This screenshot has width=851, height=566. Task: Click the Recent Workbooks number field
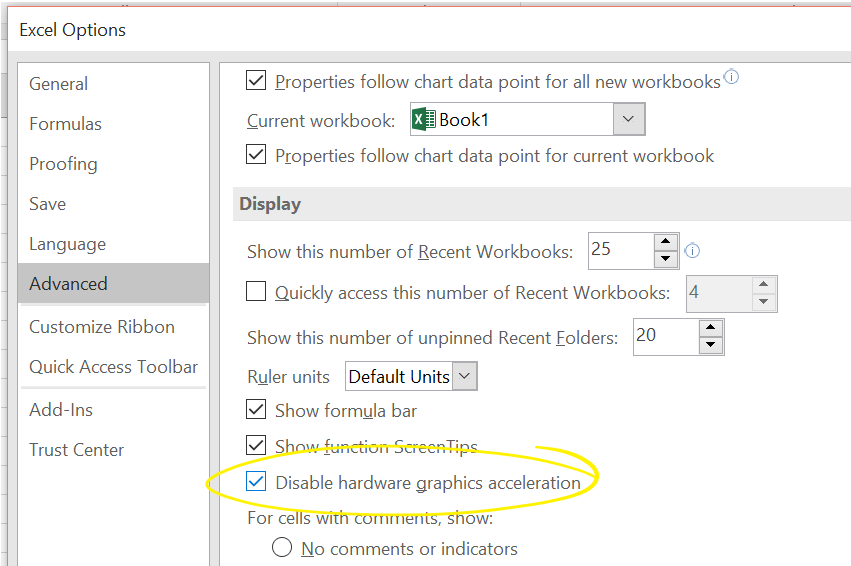click(x=620, y=251)
